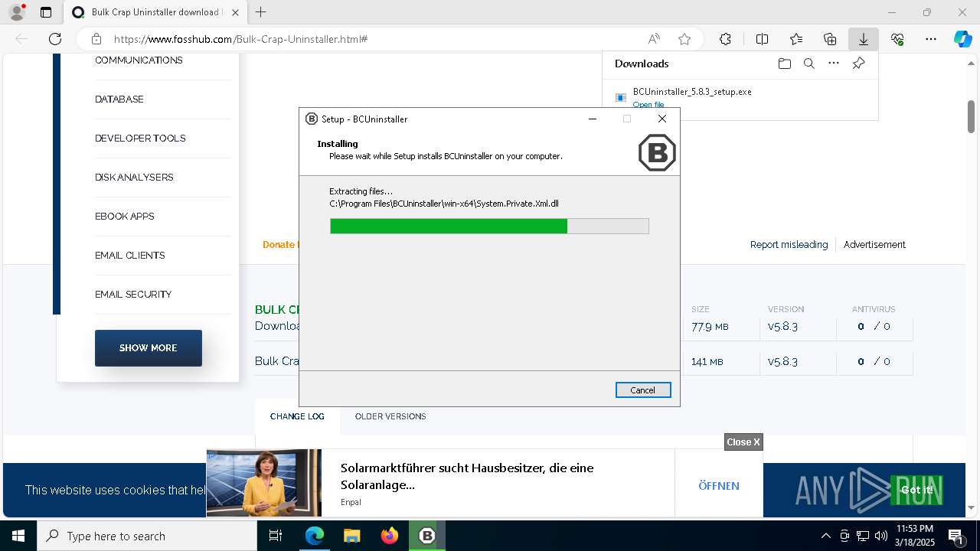Click the taskbar search box
The image size is (980, 551).
click(x=147, y=536)
